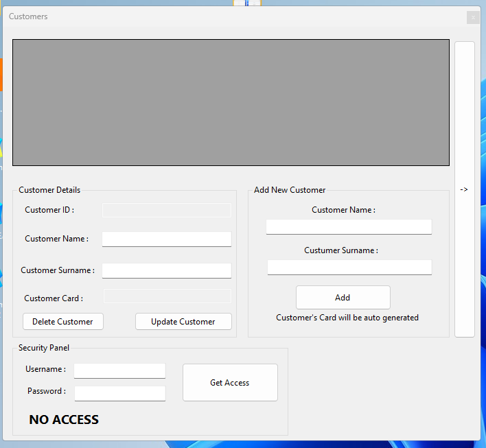Viewport: 486px width, 448px height.
Task: Click the Customers window title
Action: (x=28, y=16)
